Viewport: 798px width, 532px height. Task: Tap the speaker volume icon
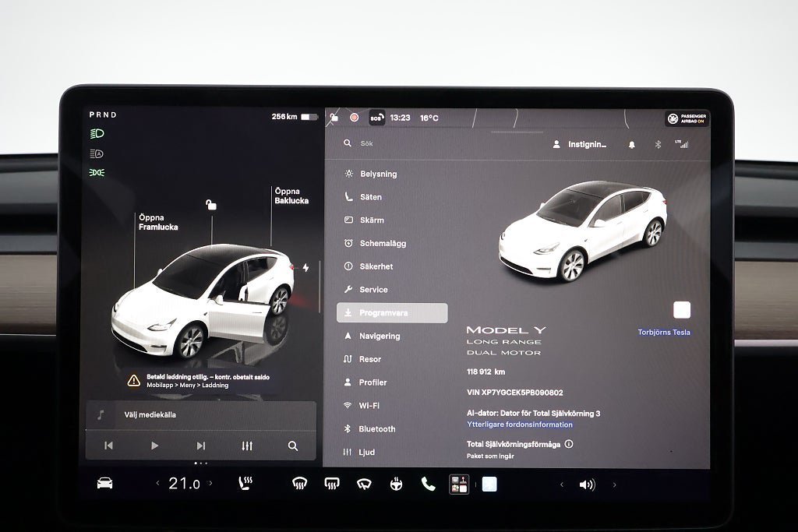click(x=588, y=484)
